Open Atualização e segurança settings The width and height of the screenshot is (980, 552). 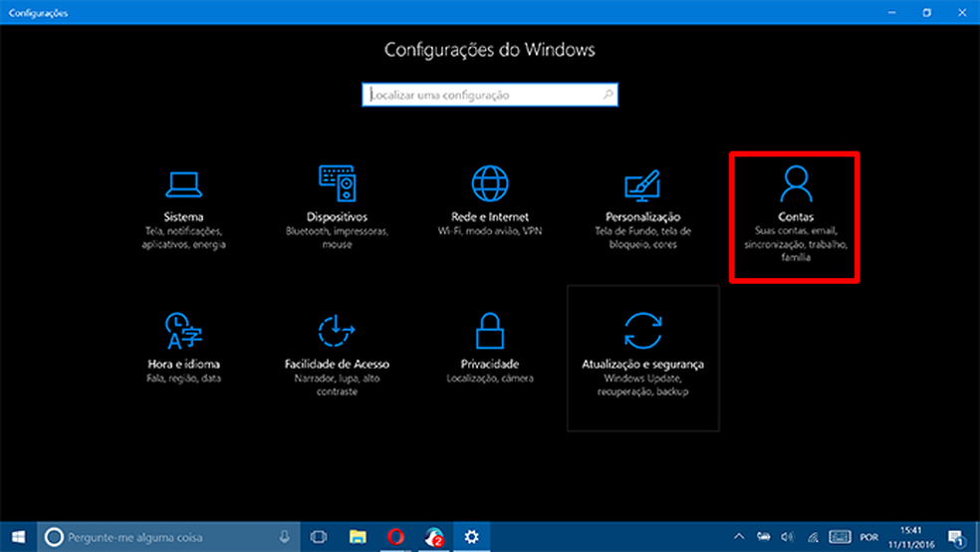click(642, 358)
